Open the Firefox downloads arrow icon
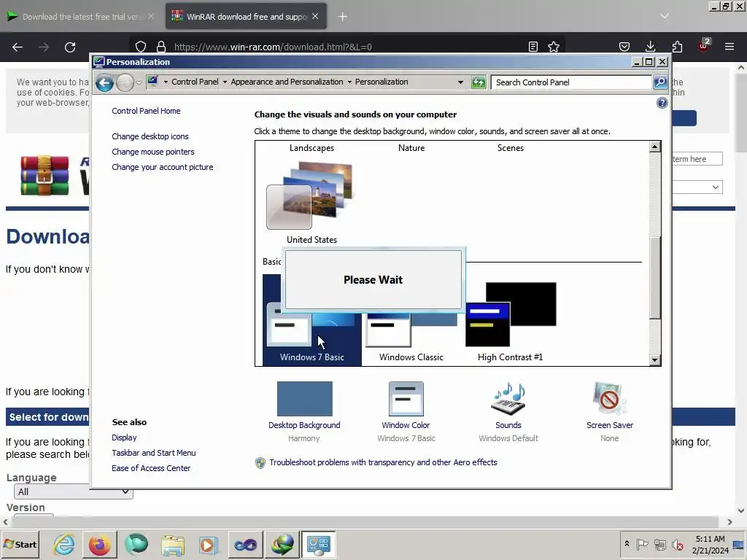This screenshot has width=747, height=560. point(650,47)
